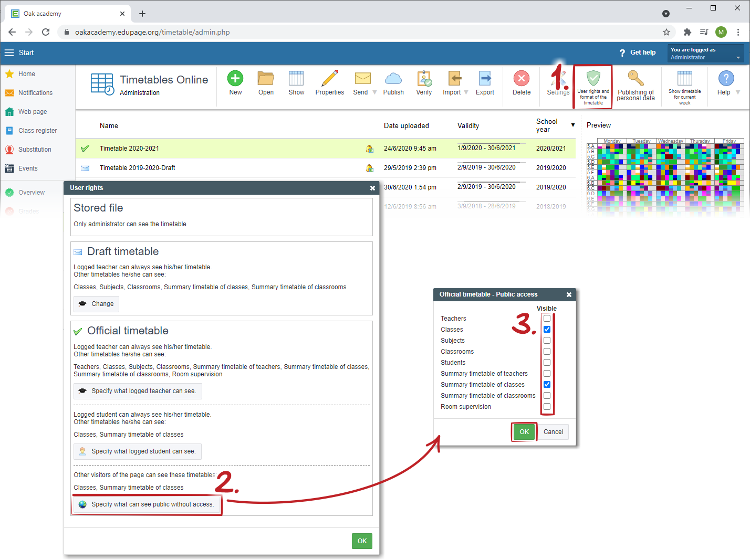Image resolution: width=750 pixels, height=560 pixels.
Task: Click Specify what logged teacher can see
Action: [138, 391]
